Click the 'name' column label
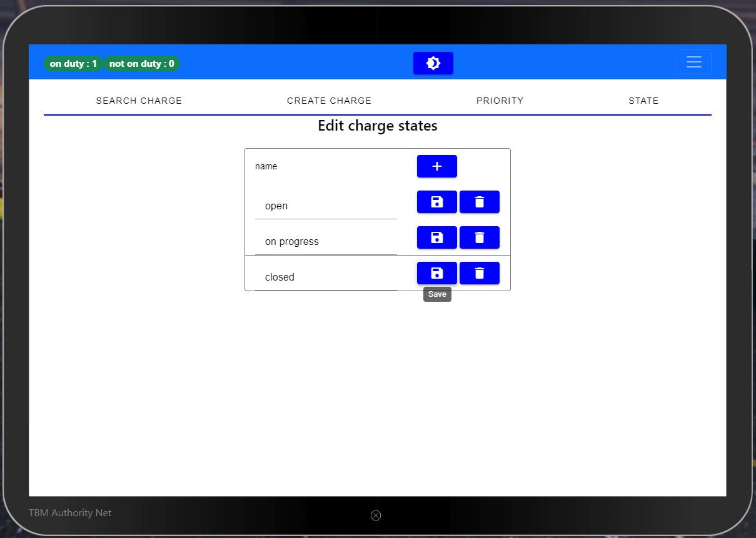 tap(266, 166)
